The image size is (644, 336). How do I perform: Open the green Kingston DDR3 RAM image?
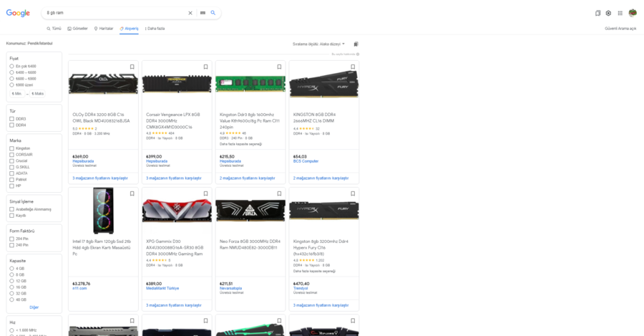coord(250,84)
